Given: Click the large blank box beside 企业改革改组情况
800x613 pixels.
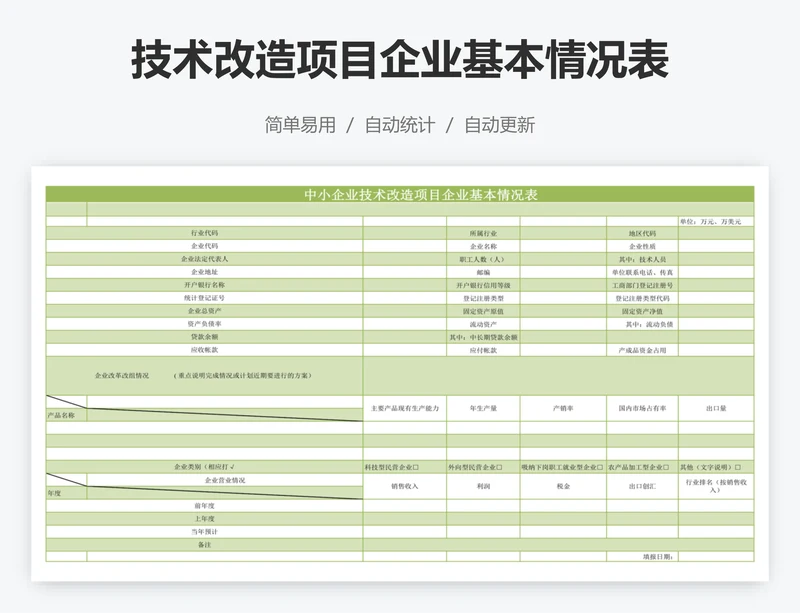Looking at the screenshot, I should click(x=559, y=376).
